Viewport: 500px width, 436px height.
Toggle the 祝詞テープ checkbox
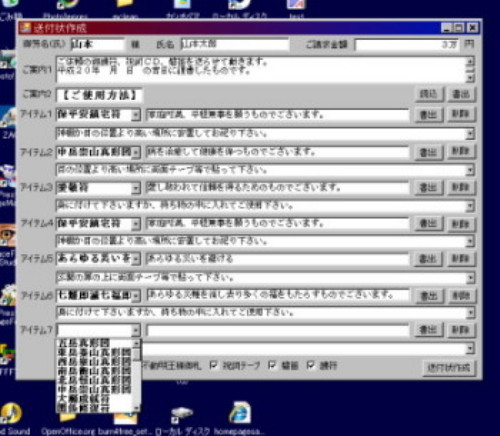[x=213, y=365]
